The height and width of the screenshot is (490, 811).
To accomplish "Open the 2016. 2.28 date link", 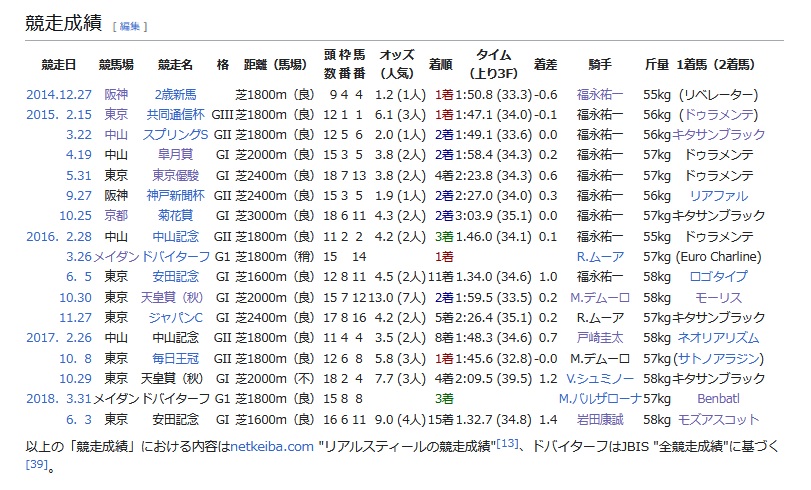I will point(59,236).
